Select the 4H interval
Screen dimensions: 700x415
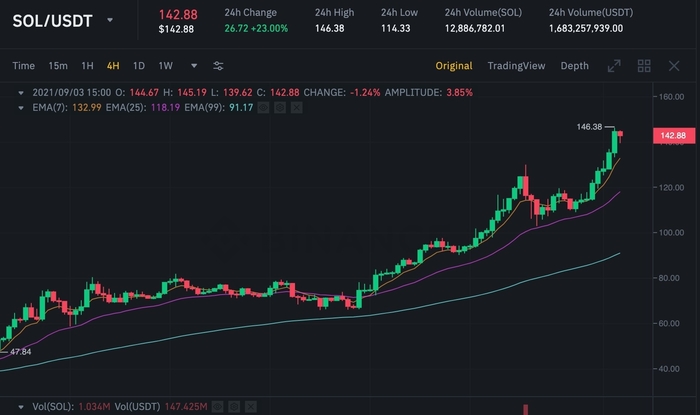point(113,66)
